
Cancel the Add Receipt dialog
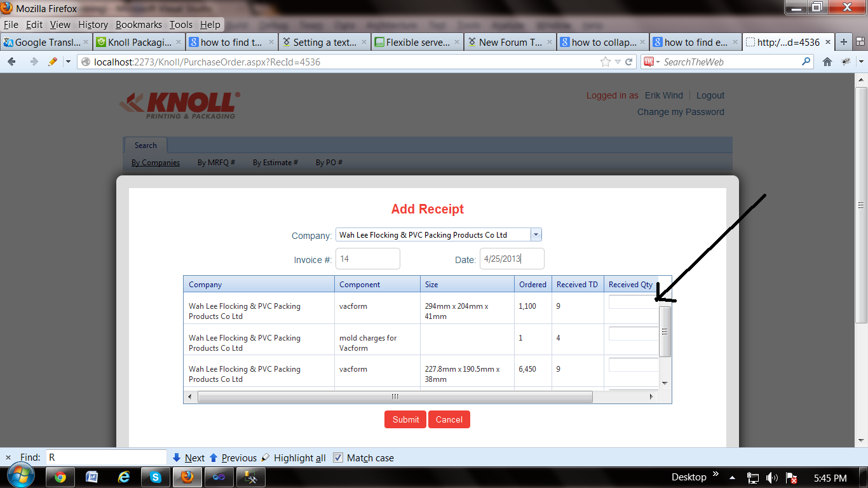tap(449, 419)
